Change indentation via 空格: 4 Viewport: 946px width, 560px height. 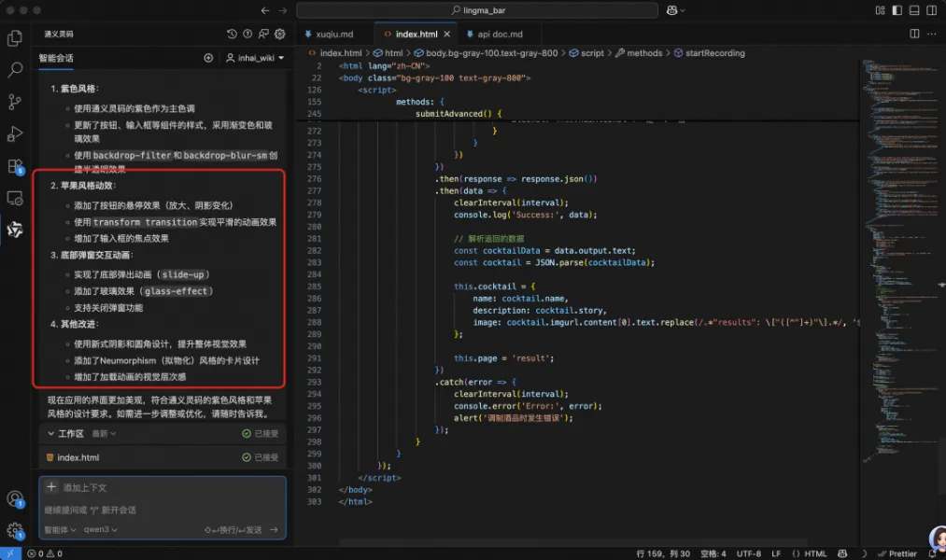point(713,553)
